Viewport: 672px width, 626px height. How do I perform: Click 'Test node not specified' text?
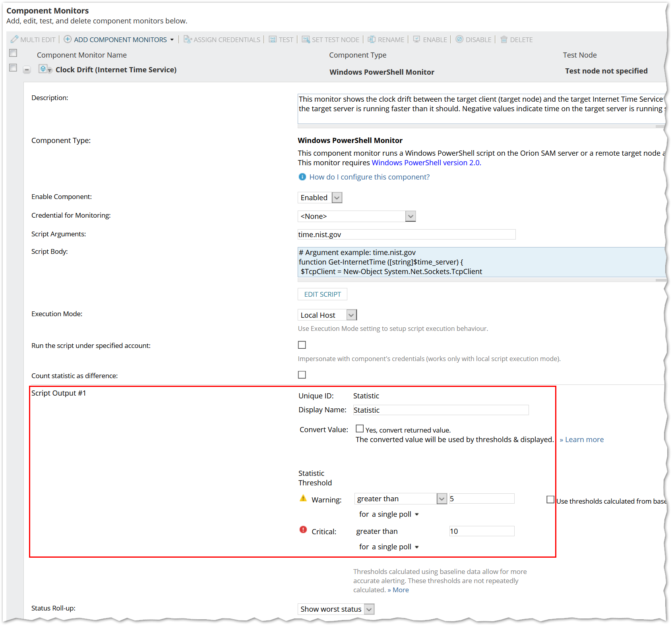click(x=606, y=71)
